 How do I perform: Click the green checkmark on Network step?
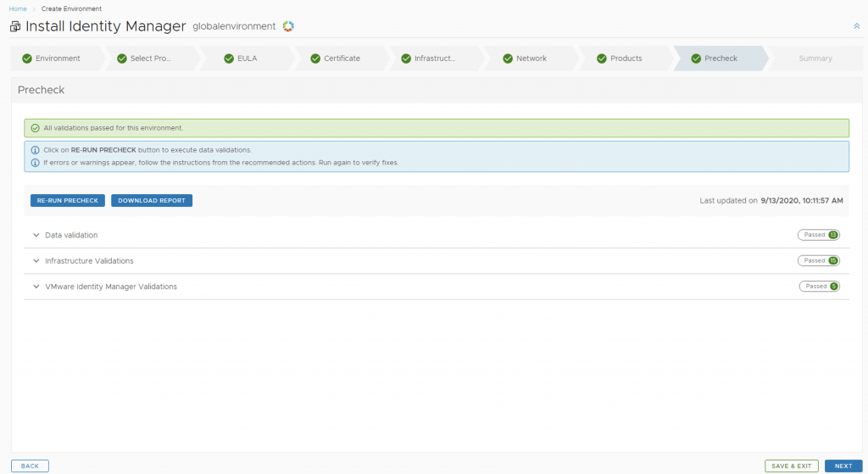tap(508, 59)
